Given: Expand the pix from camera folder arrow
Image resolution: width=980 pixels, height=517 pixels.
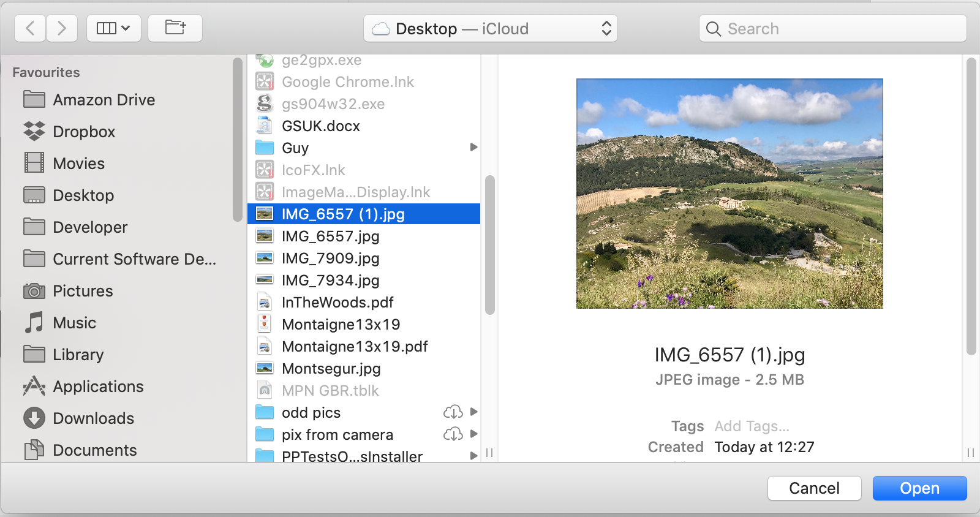Looking at the screenshot, I should pos(473,434).
